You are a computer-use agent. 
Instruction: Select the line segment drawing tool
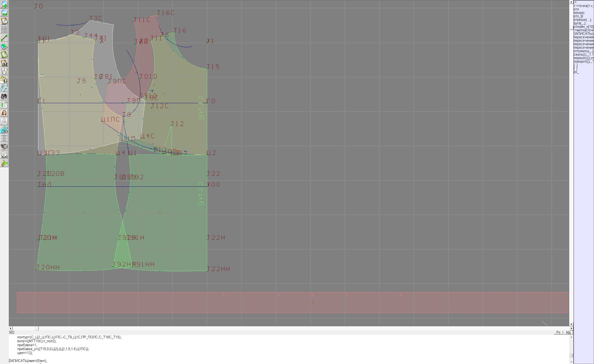click(4, 38)
